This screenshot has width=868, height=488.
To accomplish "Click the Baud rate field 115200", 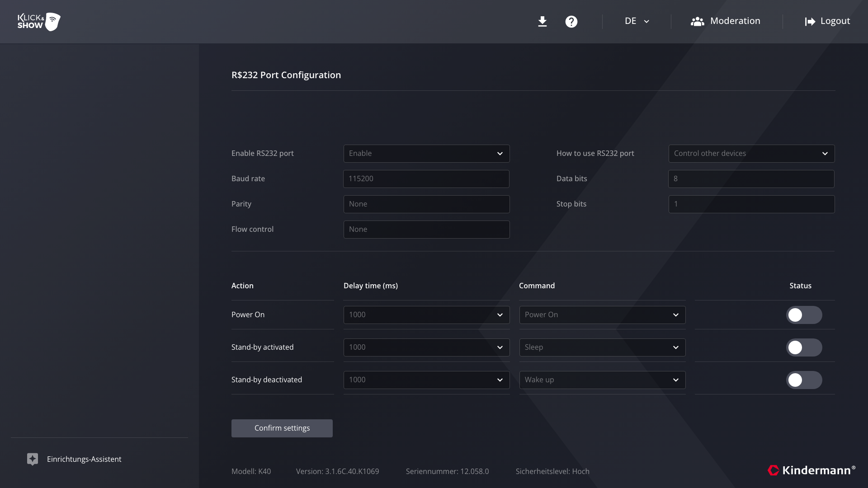I will click(426, 179).
